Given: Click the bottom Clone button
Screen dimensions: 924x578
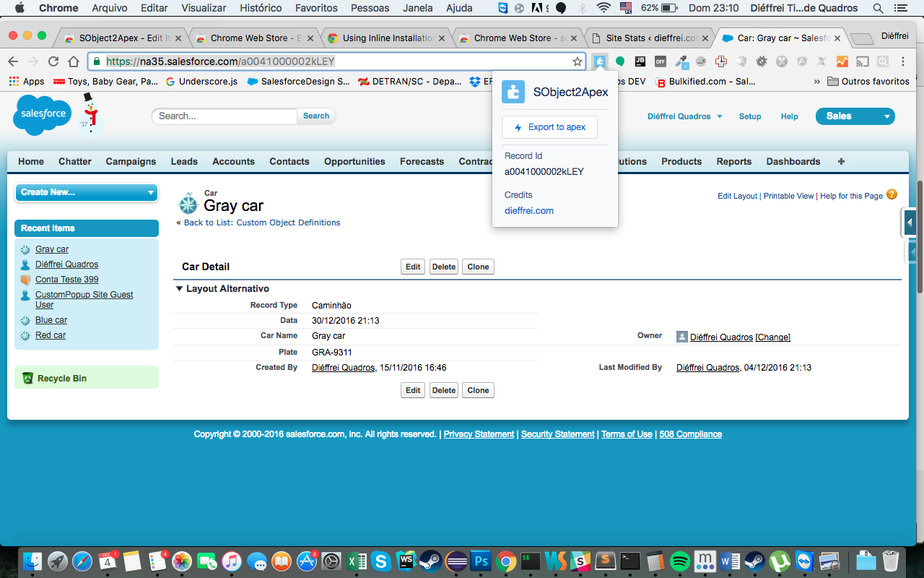Looking at the screenshot, I should [478, 390].
